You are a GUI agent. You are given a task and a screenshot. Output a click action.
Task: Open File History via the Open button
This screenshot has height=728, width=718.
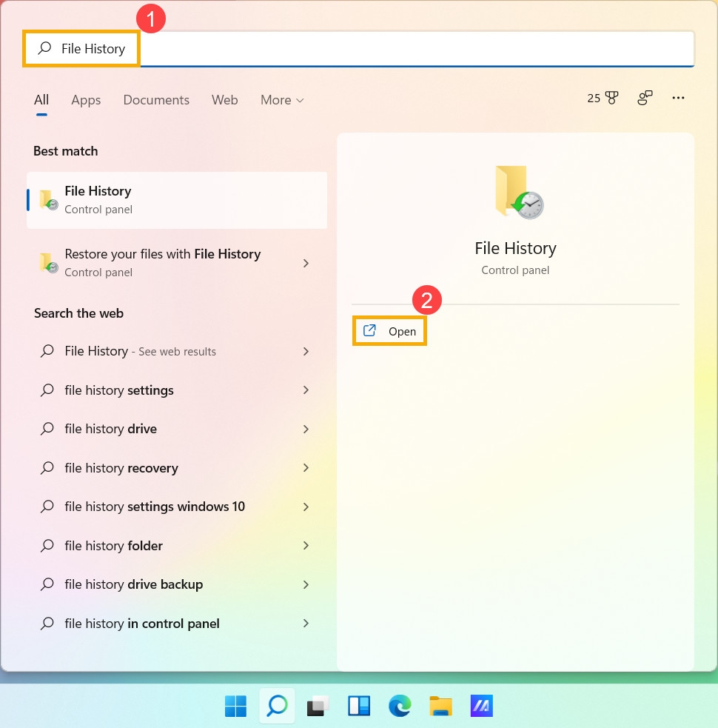[389, 331]
